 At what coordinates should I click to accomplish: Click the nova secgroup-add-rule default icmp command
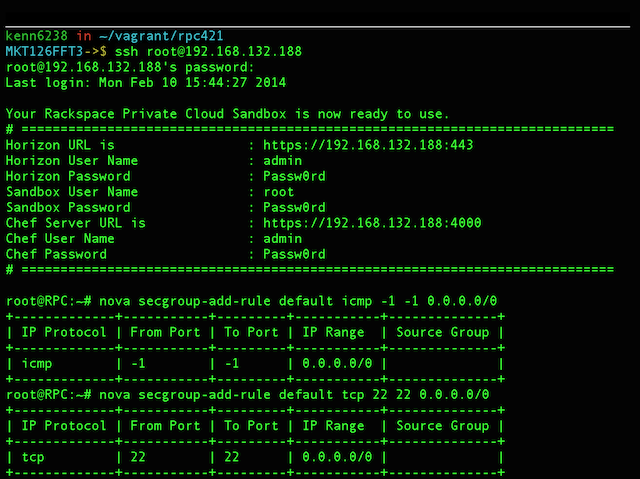(298, 301)
